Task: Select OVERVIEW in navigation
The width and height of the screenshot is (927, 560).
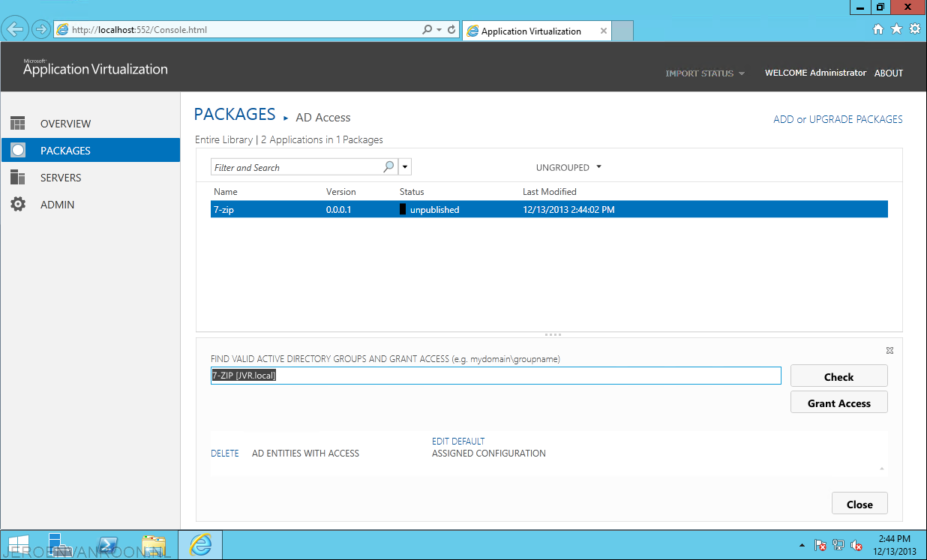Action: (65, 124)
